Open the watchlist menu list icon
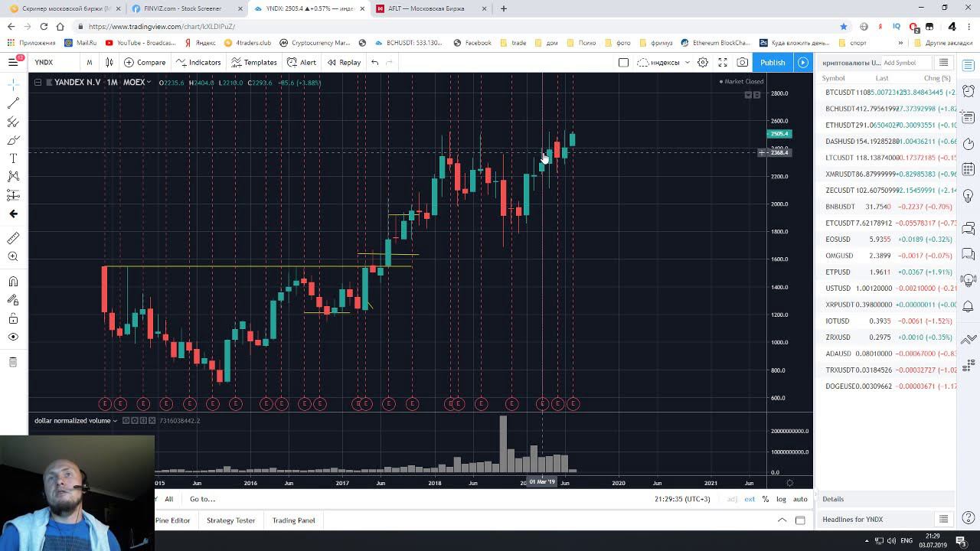The image size is (980, 551). [x=943, y=63]
